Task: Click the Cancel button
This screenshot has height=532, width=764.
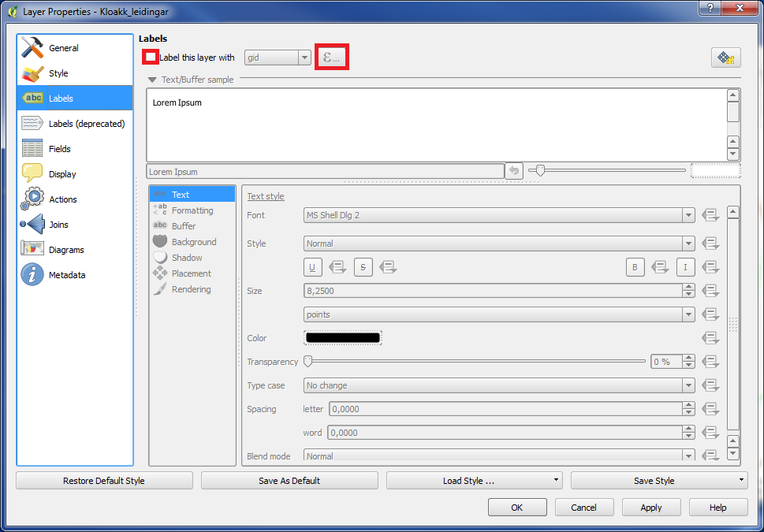Action: pos(583,508)
